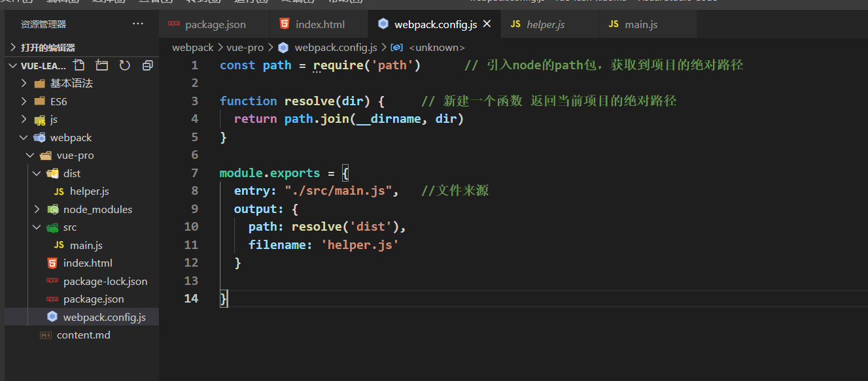868x381 pixels.
Task: Click the webpack breadcrumb segment
Action: (x=193, y=48)
